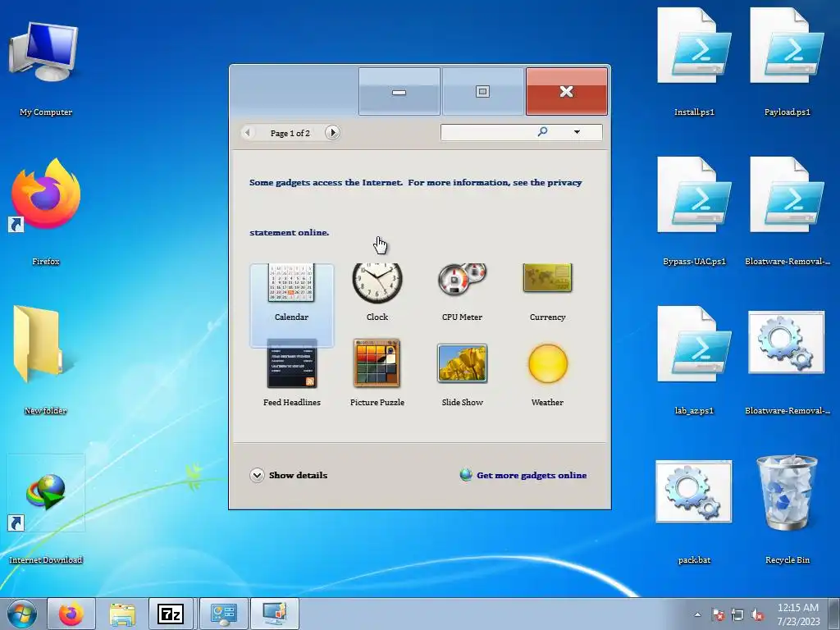Close the gadget gallery window

point(566,91)
